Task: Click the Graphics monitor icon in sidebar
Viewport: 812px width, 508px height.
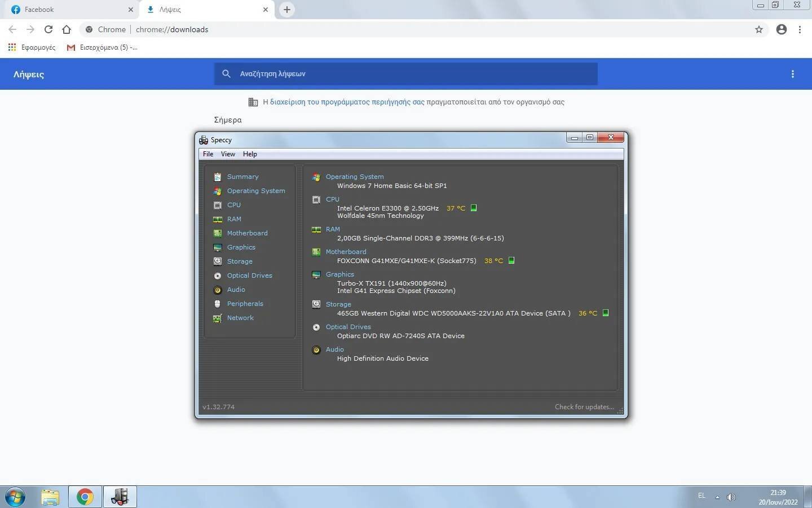Action: pyautogui.click(x=218, y=247)
